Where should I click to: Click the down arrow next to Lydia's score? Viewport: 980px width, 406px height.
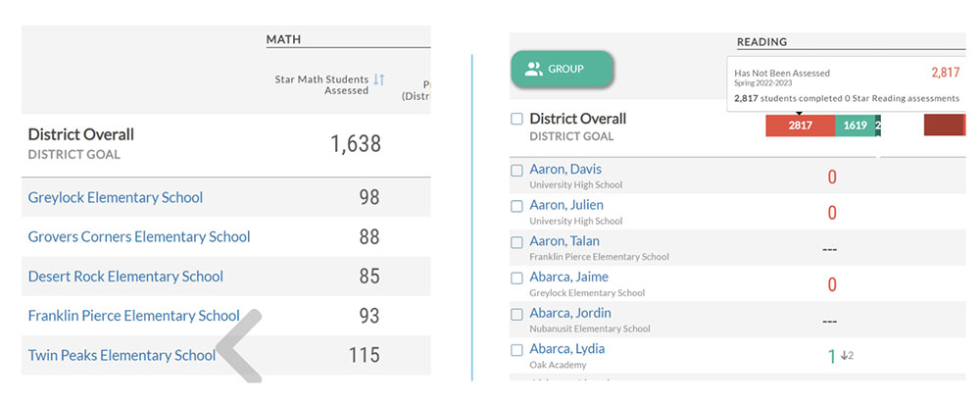coord(846,355)
